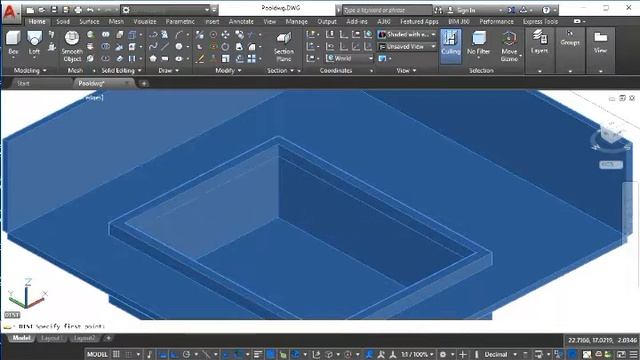Open the Groups panel button

point(570,38)
